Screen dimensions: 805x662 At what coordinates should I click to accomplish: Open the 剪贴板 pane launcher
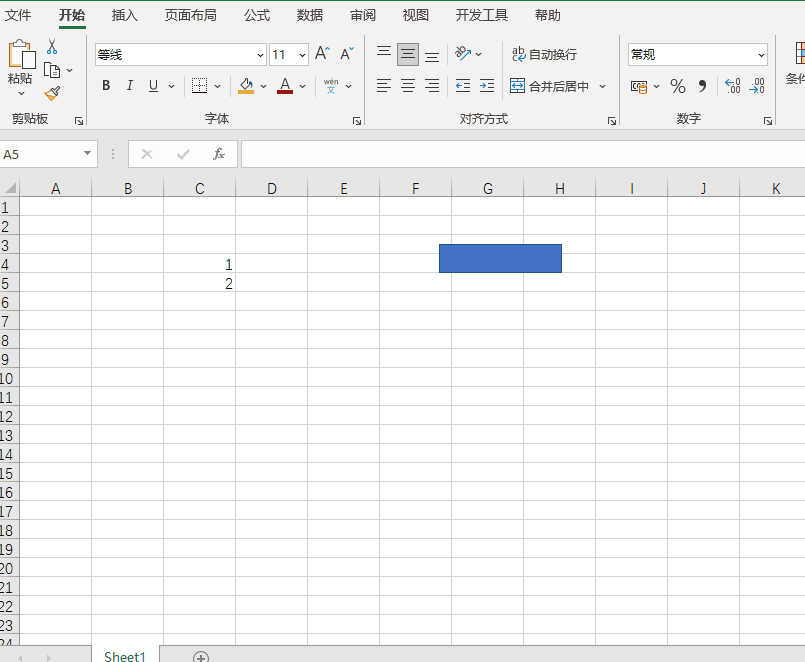click(79, 121)
